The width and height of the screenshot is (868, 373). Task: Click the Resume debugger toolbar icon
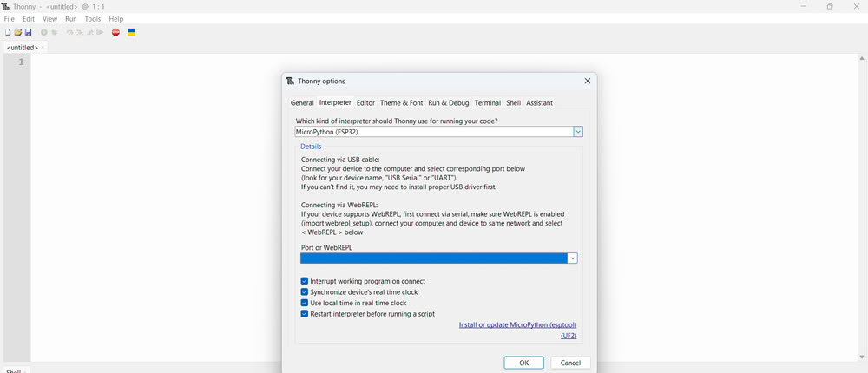pyautogui.click(x=100, y=32)
